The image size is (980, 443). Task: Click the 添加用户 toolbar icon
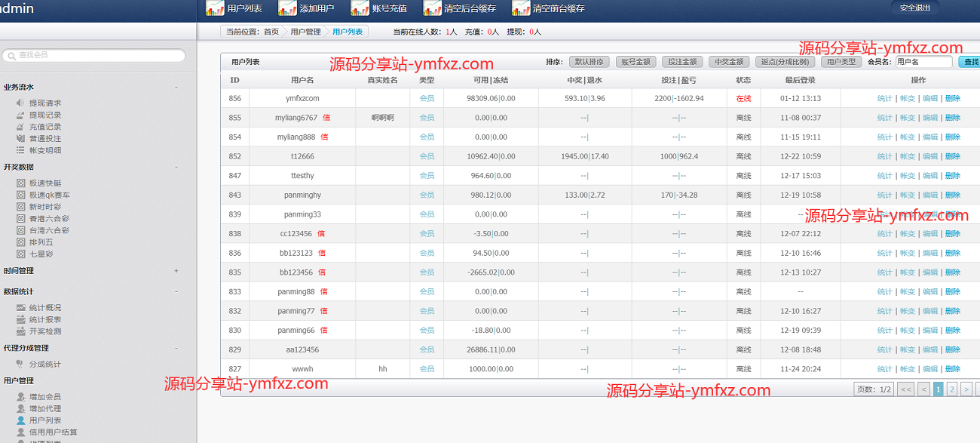tap(287, 8)
